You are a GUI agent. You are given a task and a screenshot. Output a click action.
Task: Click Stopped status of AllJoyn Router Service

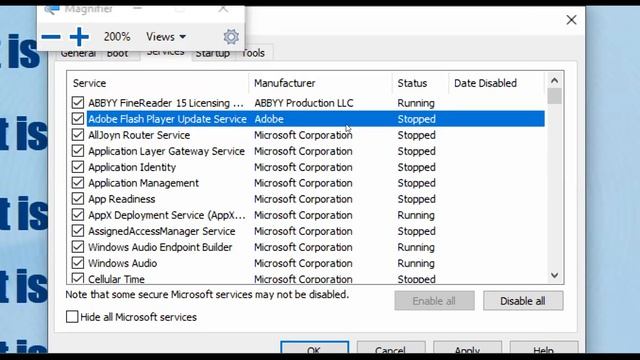(416, 135)
